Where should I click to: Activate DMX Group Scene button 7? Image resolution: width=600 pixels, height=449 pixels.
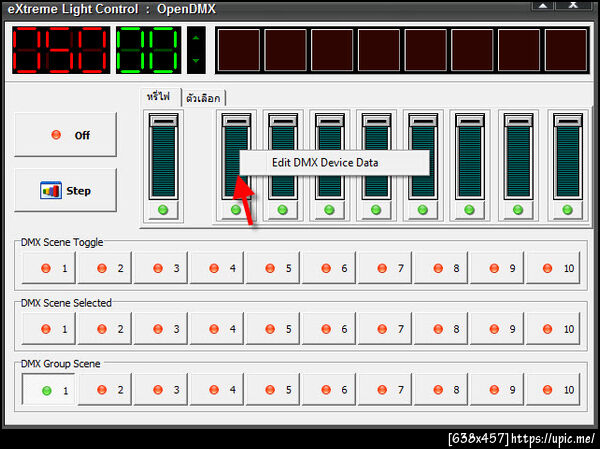385,390
